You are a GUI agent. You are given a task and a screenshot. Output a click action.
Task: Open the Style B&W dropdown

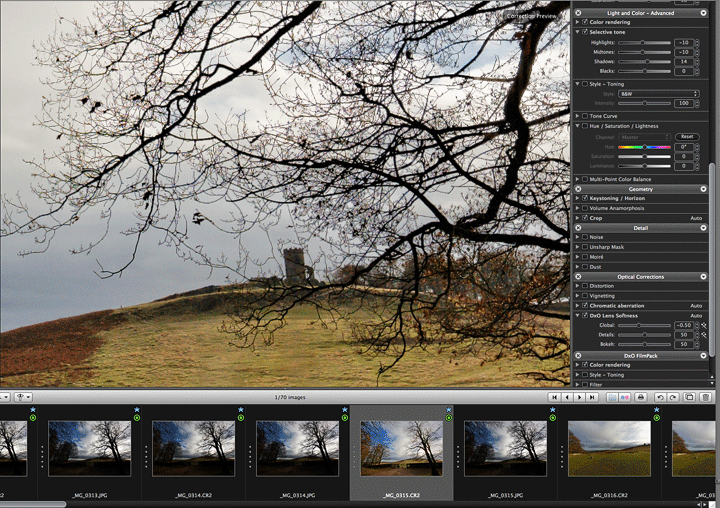658,94
